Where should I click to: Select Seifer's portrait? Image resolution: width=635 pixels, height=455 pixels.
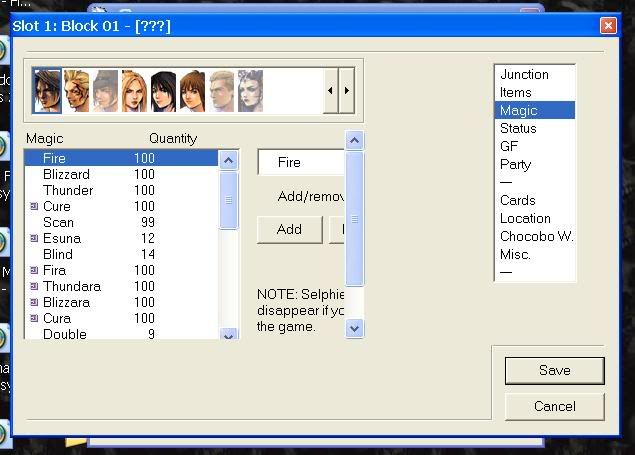coord(222,91)
